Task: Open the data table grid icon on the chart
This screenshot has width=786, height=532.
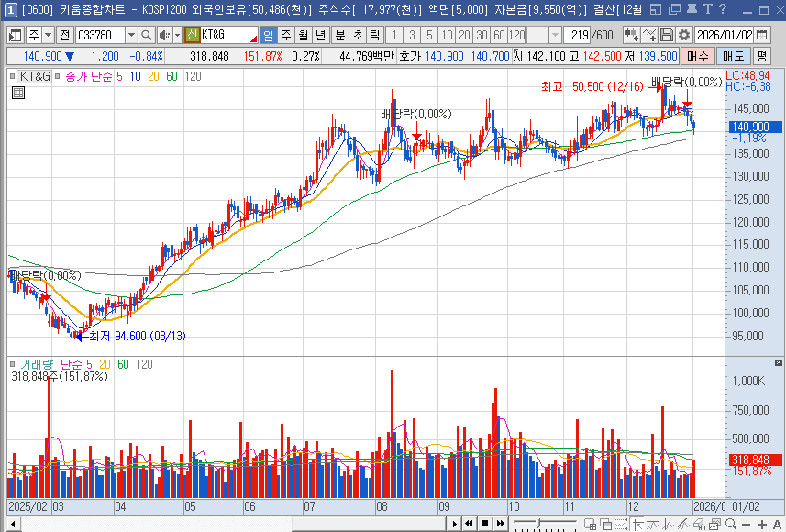Action: pos(18,93)
